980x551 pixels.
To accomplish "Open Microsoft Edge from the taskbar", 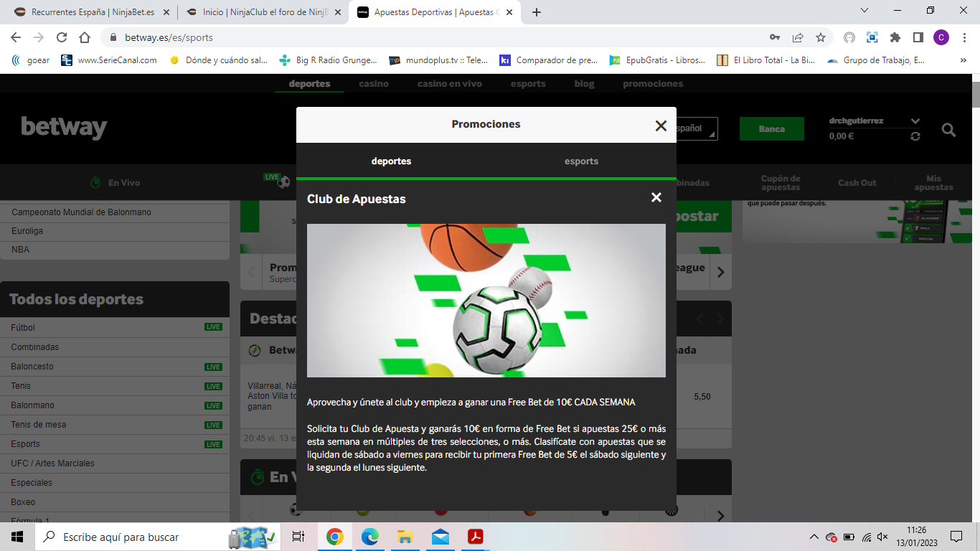I will [369, 537].
